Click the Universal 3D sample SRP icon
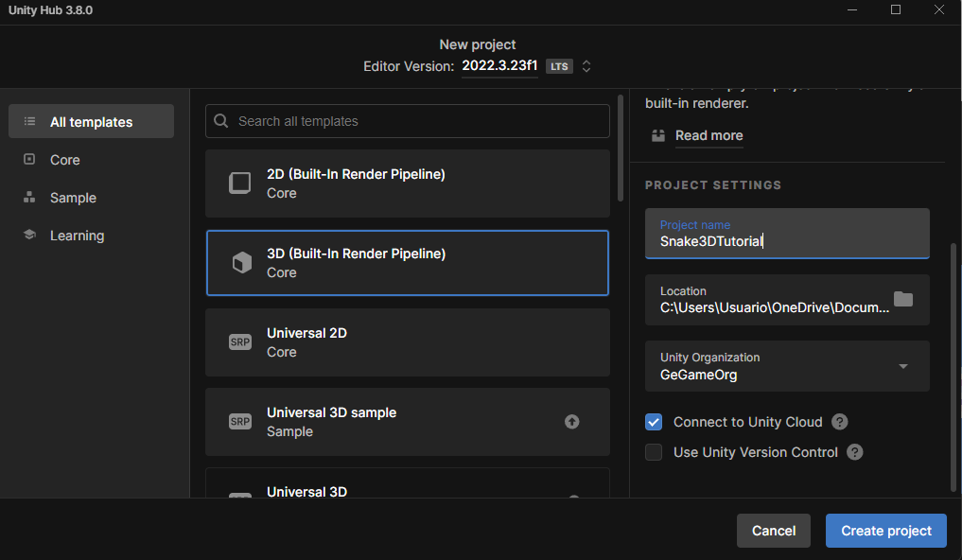Image resolution: width=962 pixels, height=560 pixels. click(240, 421)
